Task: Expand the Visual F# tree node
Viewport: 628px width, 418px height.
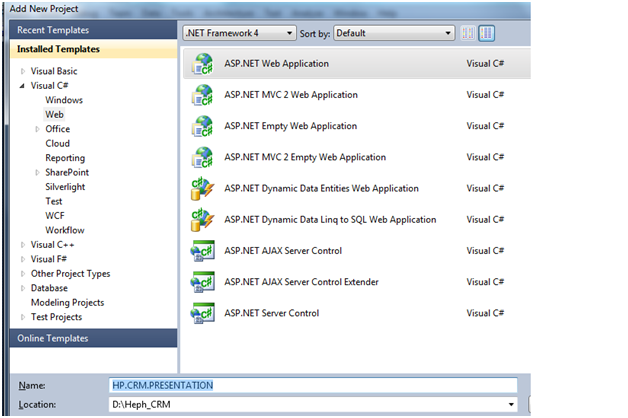Action: click(x=23, y=259)
